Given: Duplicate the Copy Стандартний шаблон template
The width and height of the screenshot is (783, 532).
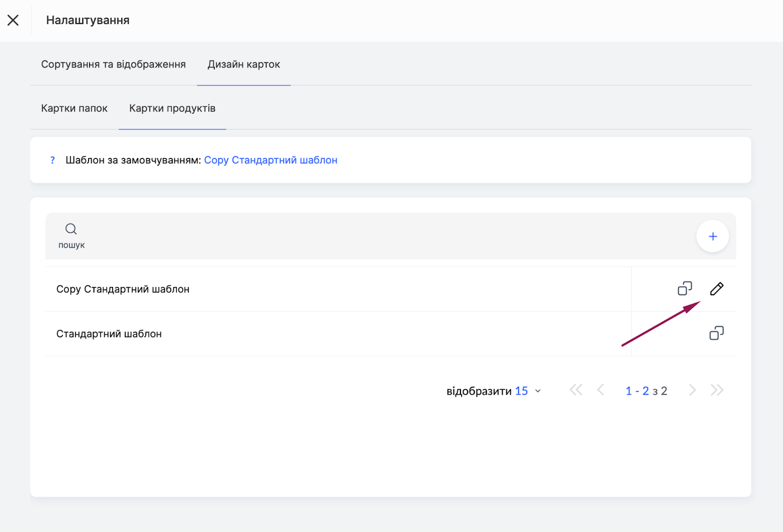Looking at the screenshot, I should [685, 288].
